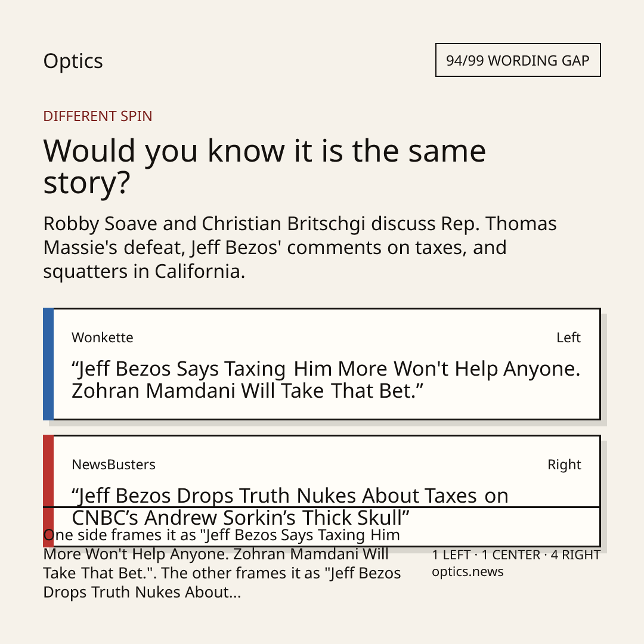
Task: Click the NewsBusters source name
Action: pos(113,465)
